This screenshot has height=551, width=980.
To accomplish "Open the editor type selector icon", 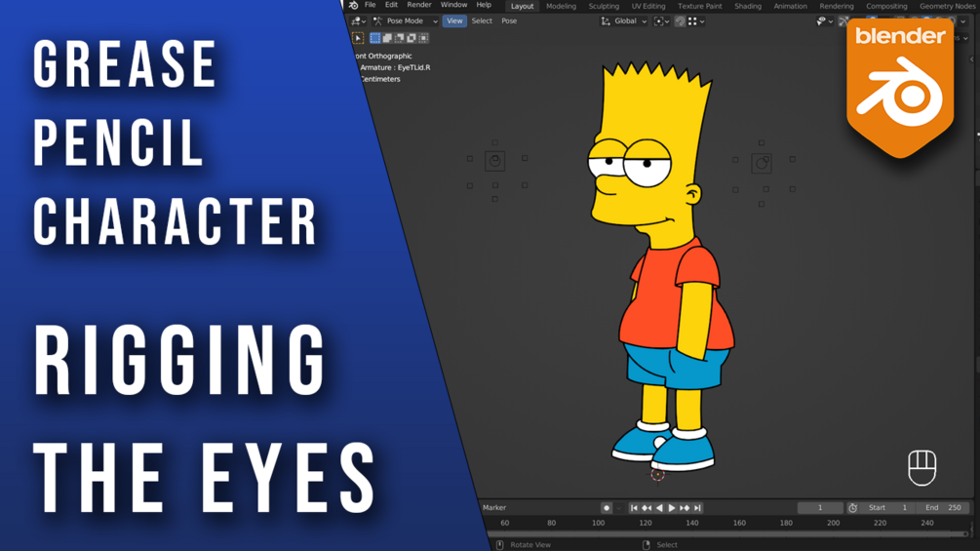I will pos(358,21).
